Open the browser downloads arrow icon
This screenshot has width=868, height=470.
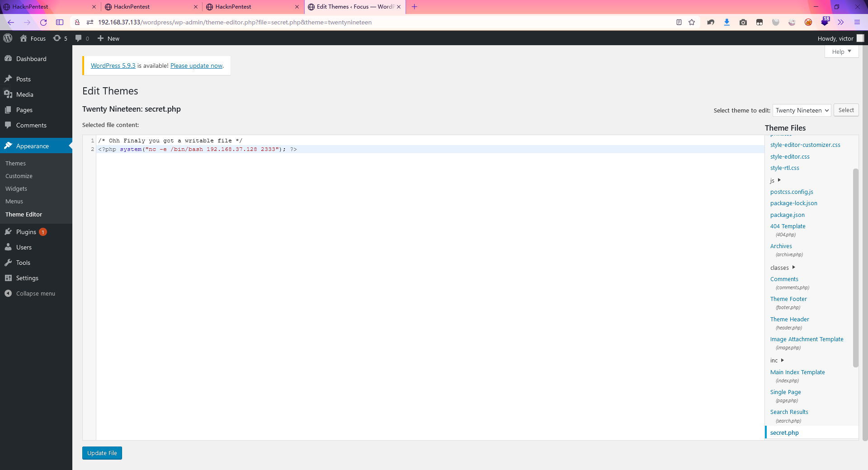[727, 22]
